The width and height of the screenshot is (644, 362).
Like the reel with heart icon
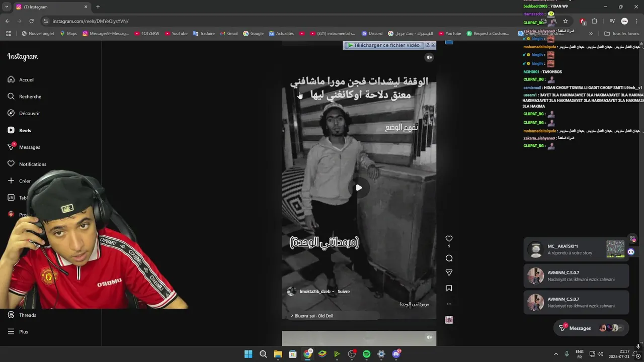click(449, 238)
